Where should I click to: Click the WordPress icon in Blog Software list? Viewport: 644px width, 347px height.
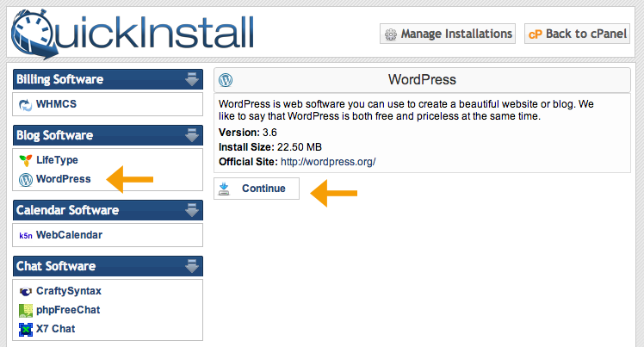(x=26, y=179)
